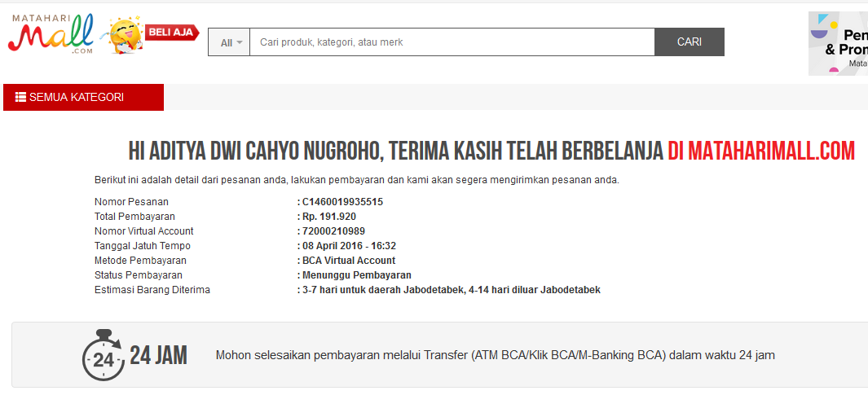Click the CARI search button
The width and height of the screenshot is (868, 417).
690,42
